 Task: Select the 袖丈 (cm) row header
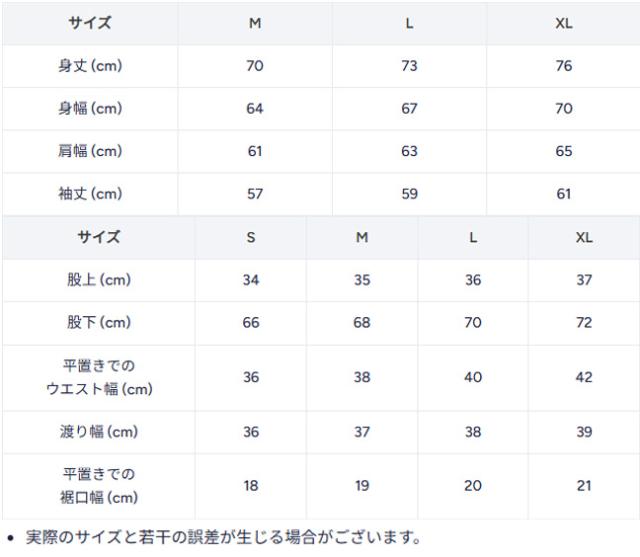pyautogui.click(x=90, y=194)
